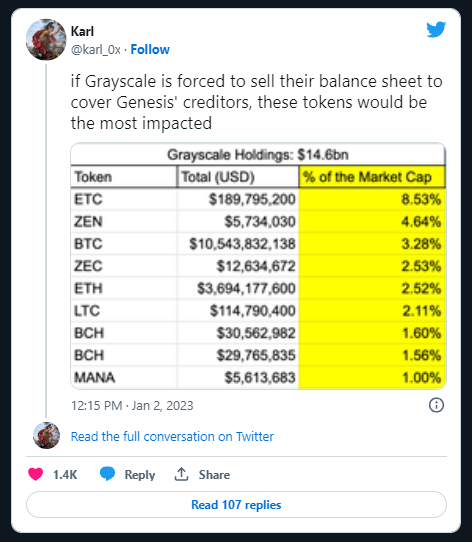Follow the @karl_0x account
Image resolution: width=472 pixels, height=542 pixels.
(x=150, y=49)
